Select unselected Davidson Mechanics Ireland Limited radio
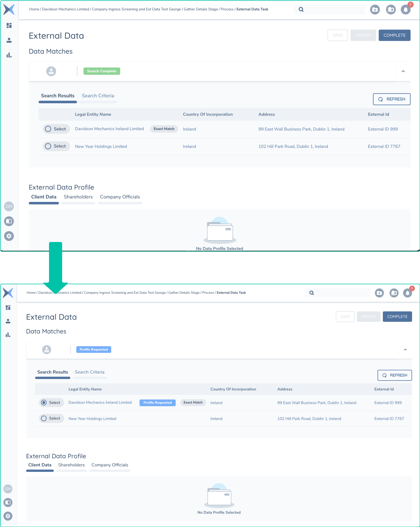Viewport: 420px width, 527px height. click(48, 129)
